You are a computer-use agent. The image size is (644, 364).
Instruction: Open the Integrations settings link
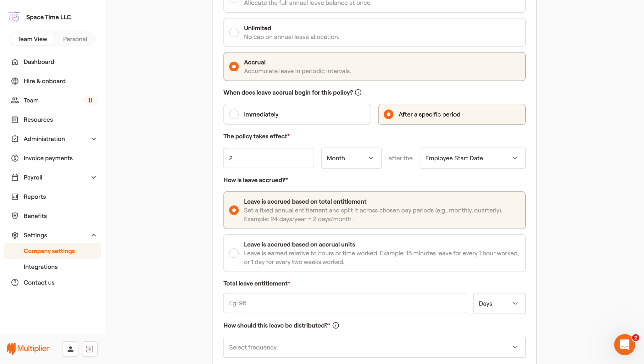[41, 267]
